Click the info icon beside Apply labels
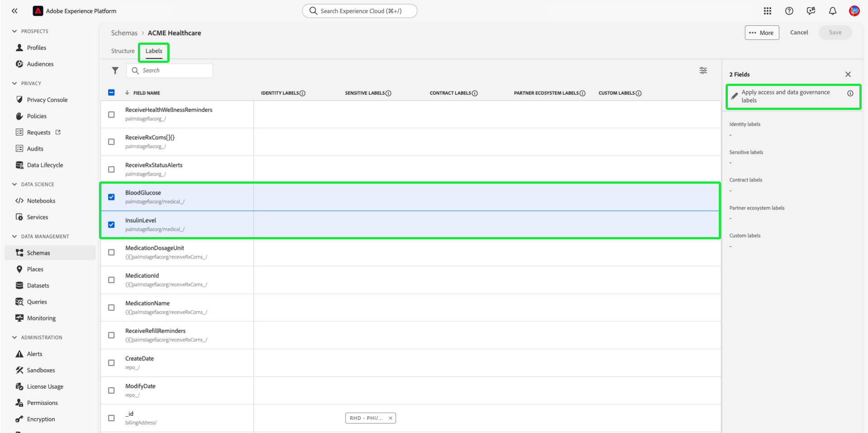 click(850, 93)
